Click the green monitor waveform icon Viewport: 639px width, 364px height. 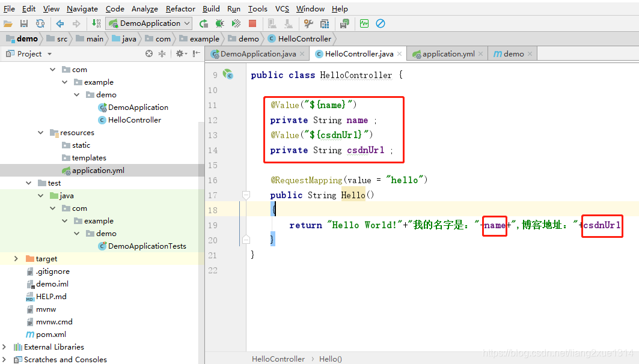[364, 23]
